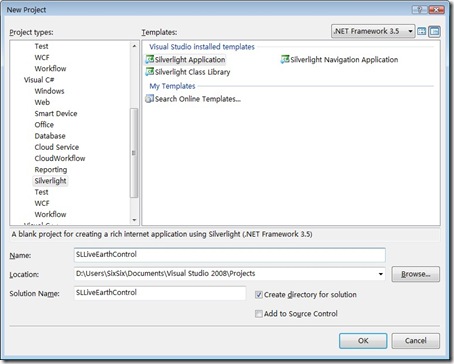Dismiss dialog with Cancel button
The image size is (454, 364).
[415, 341]
